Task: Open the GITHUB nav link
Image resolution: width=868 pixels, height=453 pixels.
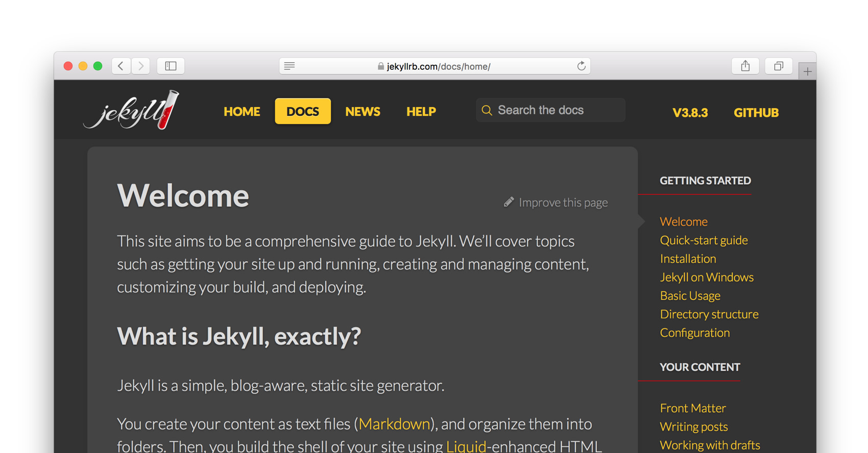Action: click(x=756, y=113)
